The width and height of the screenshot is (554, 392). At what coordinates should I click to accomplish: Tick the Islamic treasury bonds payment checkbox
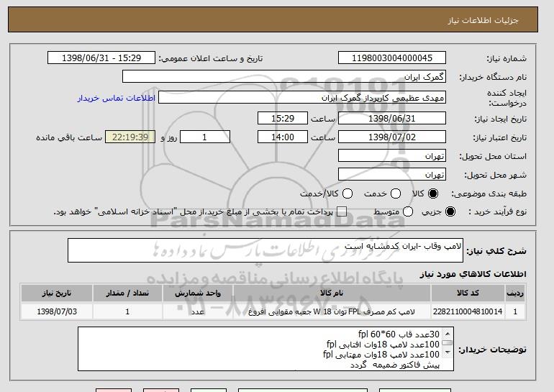point(342,211)
